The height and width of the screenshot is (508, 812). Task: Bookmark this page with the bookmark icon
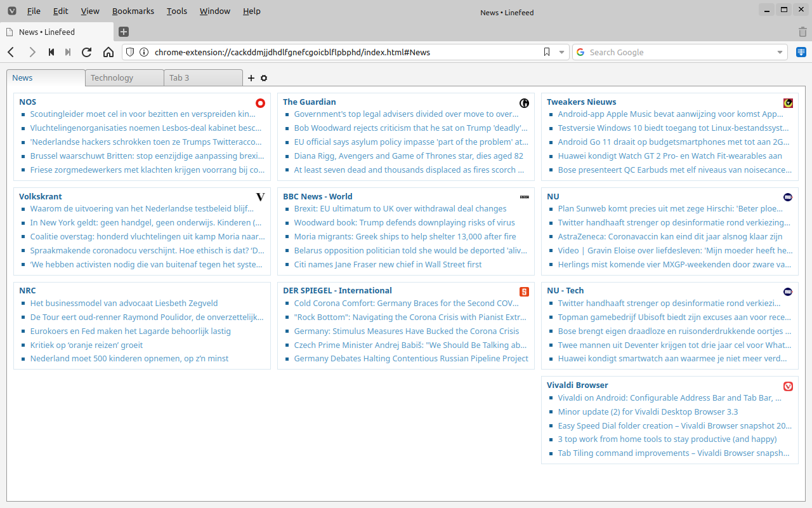tap(547, 52)
